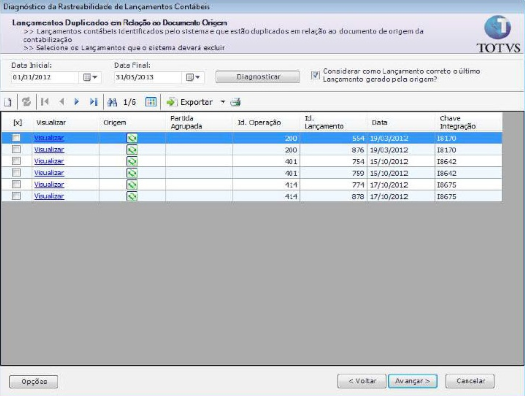Open Visualizar link for lançamento 554
The image size is (525, 396).
[49, 138]
